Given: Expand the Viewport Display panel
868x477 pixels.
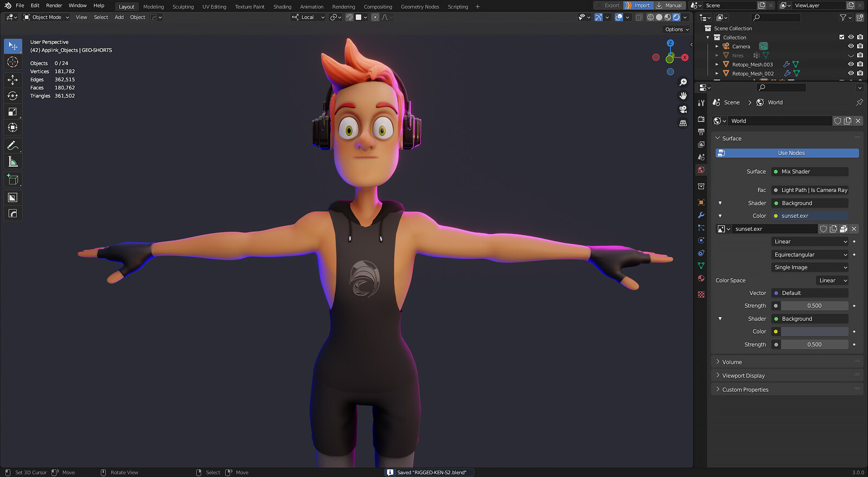Looking at the screenshot, I should pos(787,376).
